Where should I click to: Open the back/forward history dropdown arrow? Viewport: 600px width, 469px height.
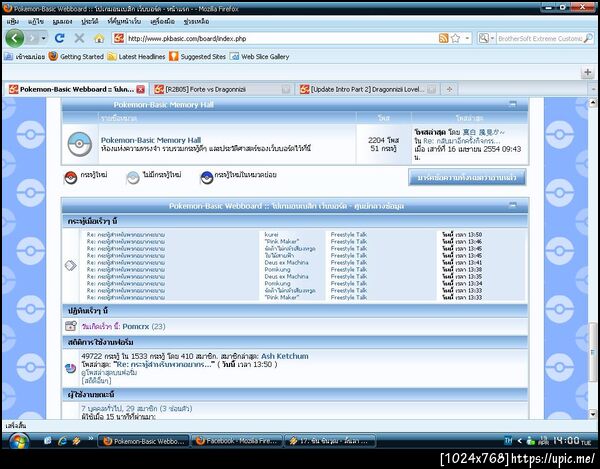coord(43,38)
